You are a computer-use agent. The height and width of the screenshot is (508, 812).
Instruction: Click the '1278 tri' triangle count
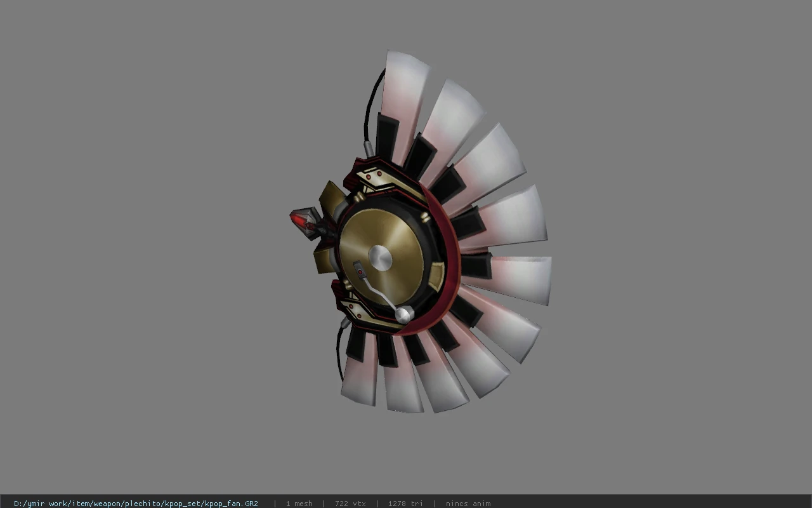coord(405,504)
